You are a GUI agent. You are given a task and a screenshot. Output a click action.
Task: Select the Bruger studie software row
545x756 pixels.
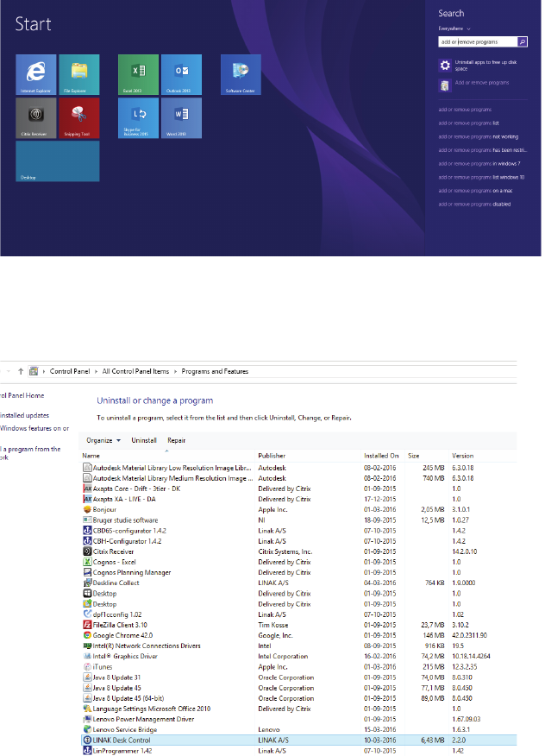tap(298, 520)
